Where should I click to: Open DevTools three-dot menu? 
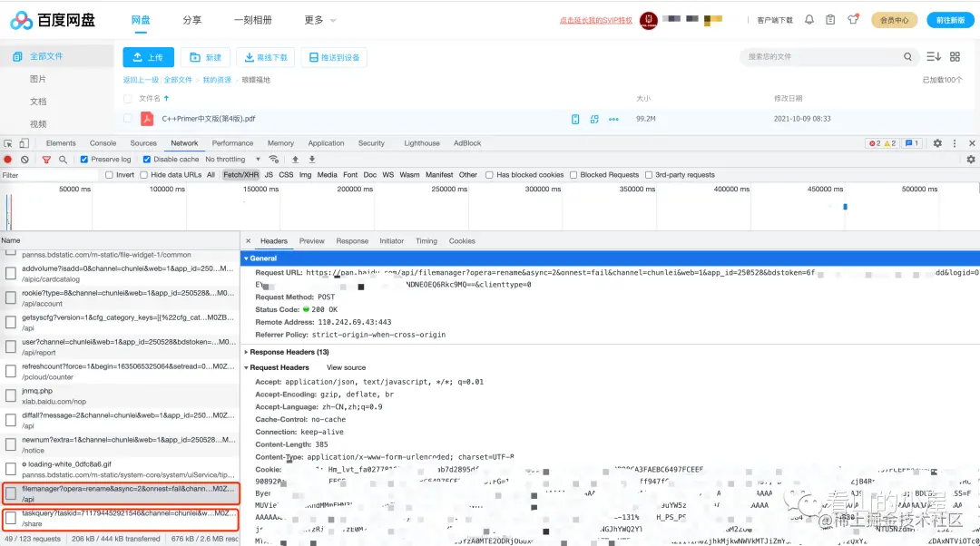(955, 143)
